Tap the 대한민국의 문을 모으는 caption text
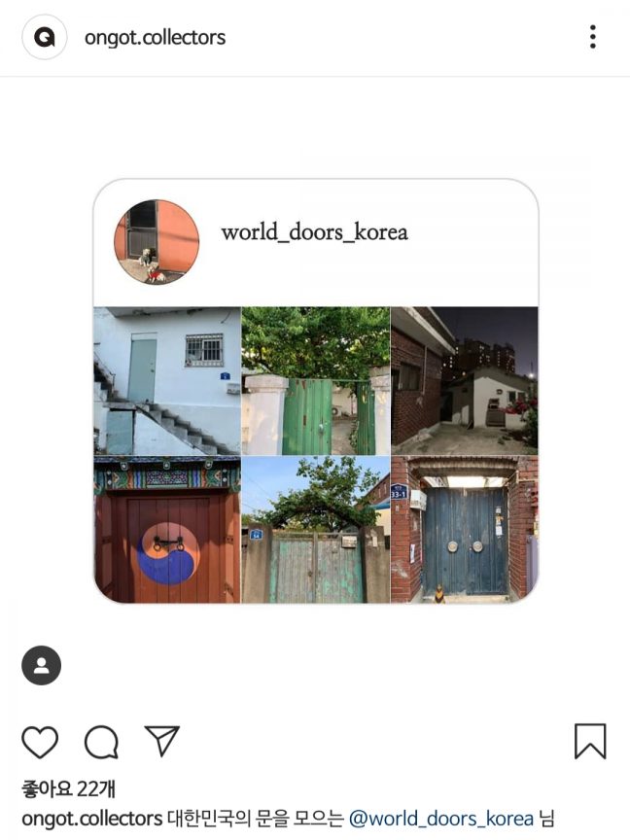Viewport: 630px width, 840px height. pos(256,820)
